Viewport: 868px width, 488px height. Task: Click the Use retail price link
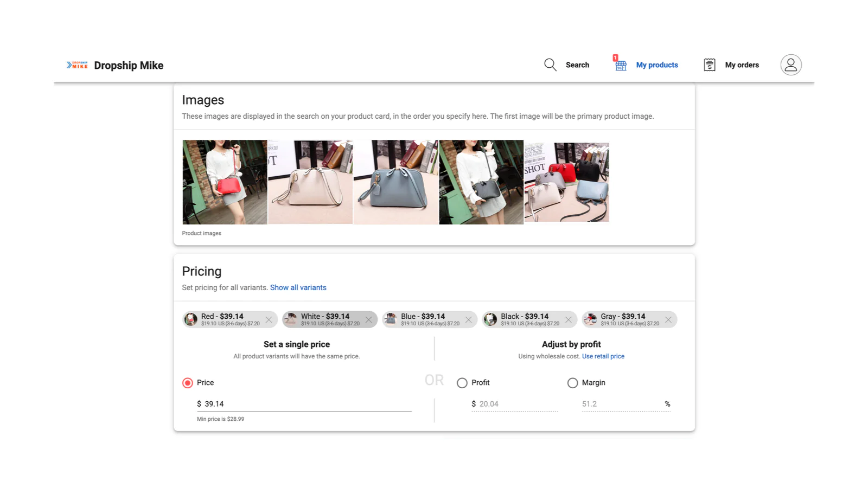click(603, 356)
